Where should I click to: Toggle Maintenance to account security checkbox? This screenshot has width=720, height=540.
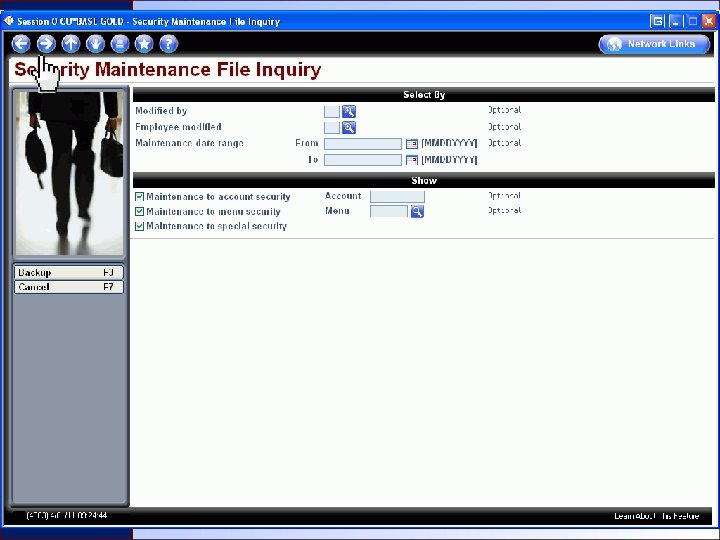coord(140,197)
